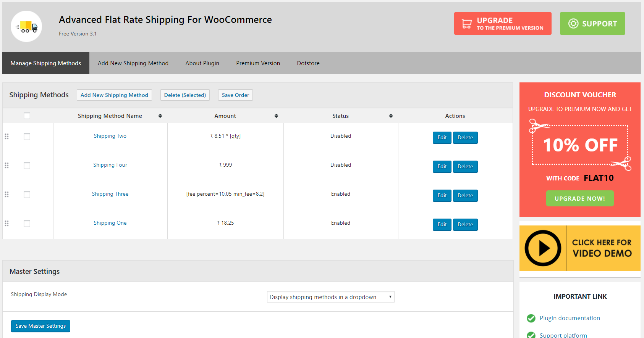Click Add New Shipping Method button above table
Screen dimensions: 644x338
[x=114, y=95]
